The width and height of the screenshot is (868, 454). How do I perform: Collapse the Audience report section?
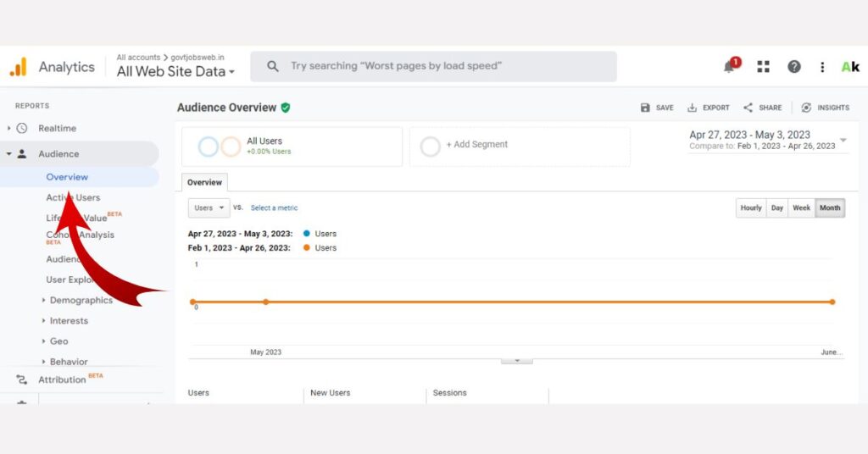[x=8, y=153]
